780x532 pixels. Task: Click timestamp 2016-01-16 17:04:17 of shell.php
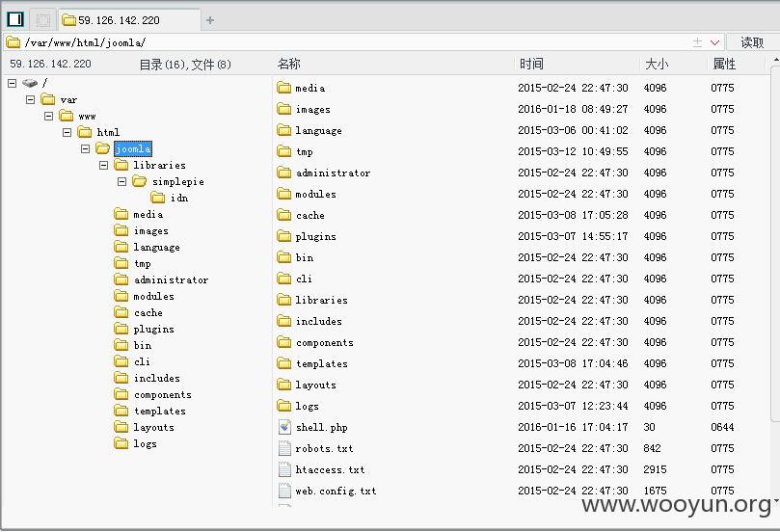[573, 427]
